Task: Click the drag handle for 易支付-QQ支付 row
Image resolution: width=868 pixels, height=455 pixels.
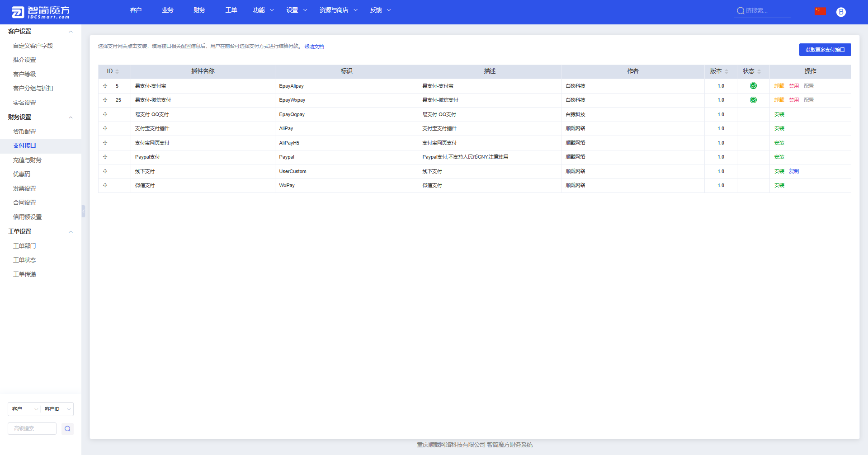Action: click(105, 114)
